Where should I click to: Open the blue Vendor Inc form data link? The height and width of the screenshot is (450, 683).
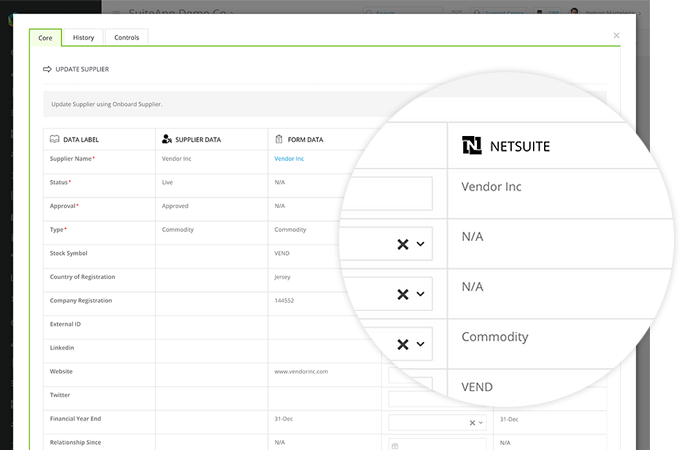289,159
